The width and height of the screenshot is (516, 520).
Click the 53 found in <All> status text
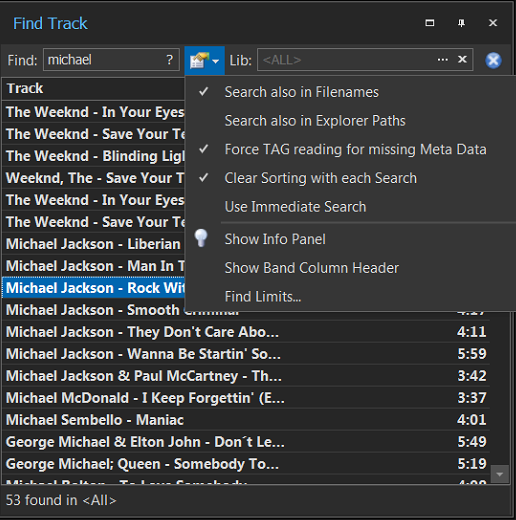tap(61, 500)
